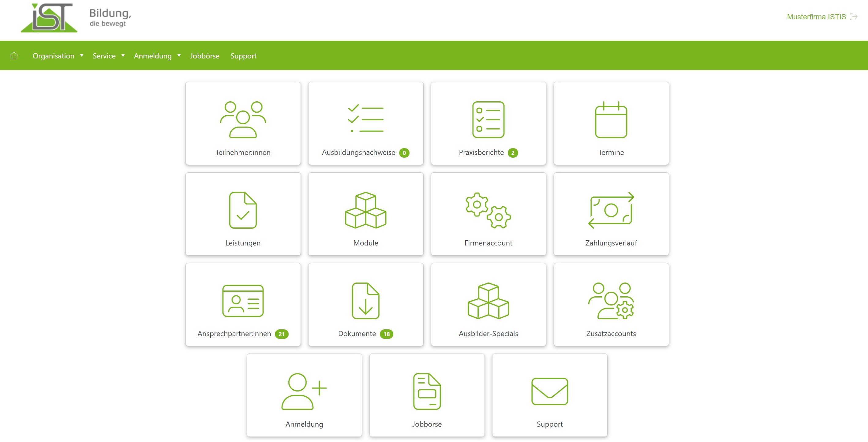Click the logout icon beside Musterfirma ISTIS

click(854, 17)
